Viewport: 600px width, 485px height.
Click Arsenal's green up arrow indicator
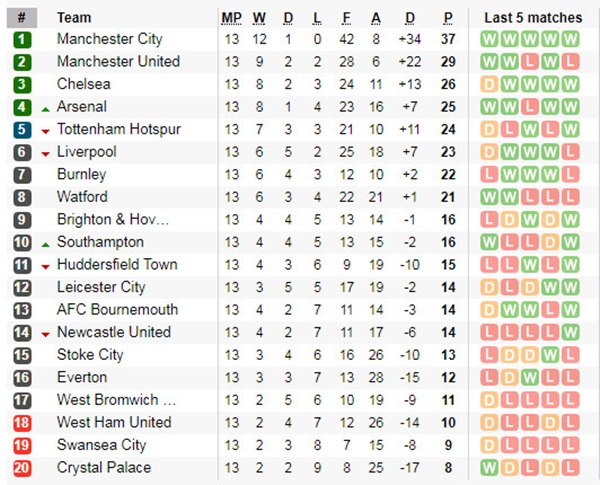coord(46,107)
